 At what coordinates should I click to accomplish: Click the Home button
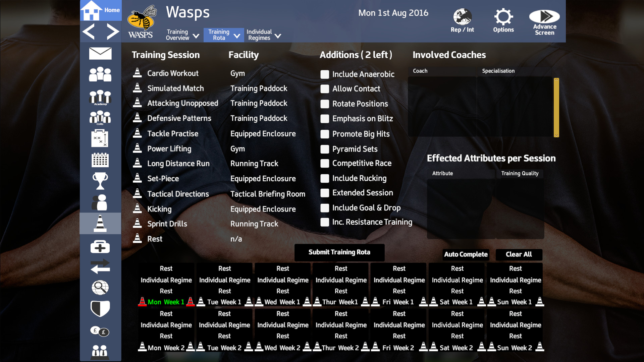(x=101, y=10)
